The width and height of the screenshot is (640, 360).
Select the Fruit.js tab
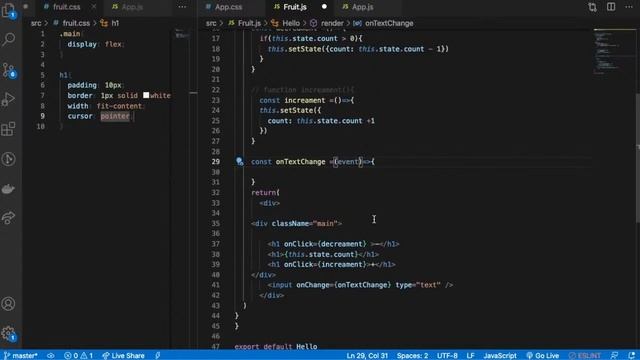pos(294,7)
